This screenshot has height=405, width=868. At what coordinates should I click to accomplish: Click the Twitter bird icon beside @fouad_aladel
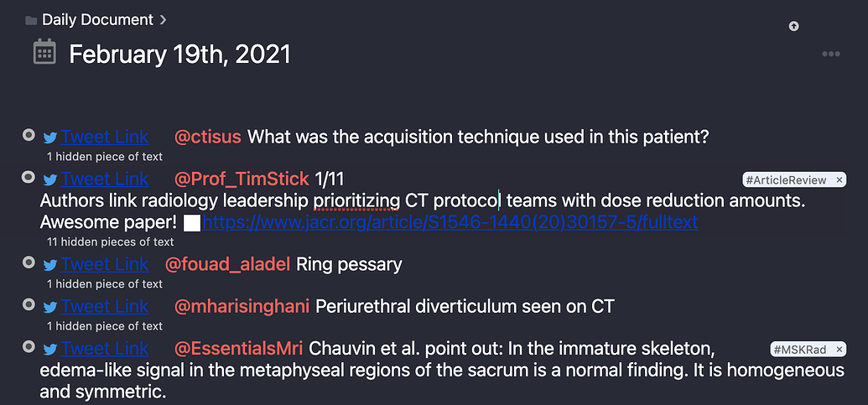[x=50, y=265]
